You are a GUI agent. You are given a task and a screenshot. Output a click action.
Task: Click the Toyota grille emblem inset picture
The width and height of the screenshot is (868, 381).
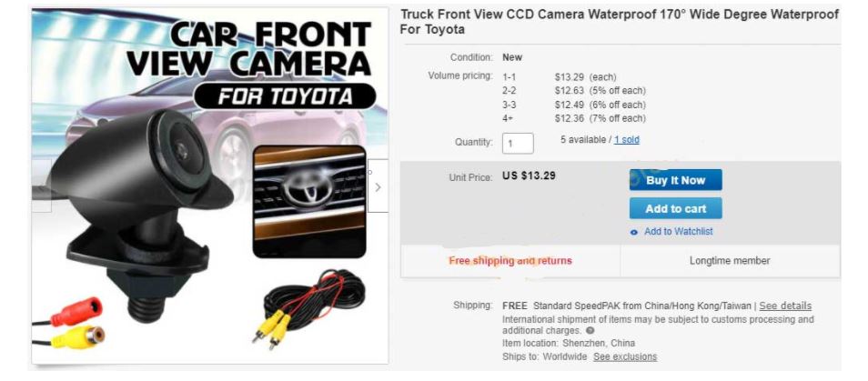point(309,201)
